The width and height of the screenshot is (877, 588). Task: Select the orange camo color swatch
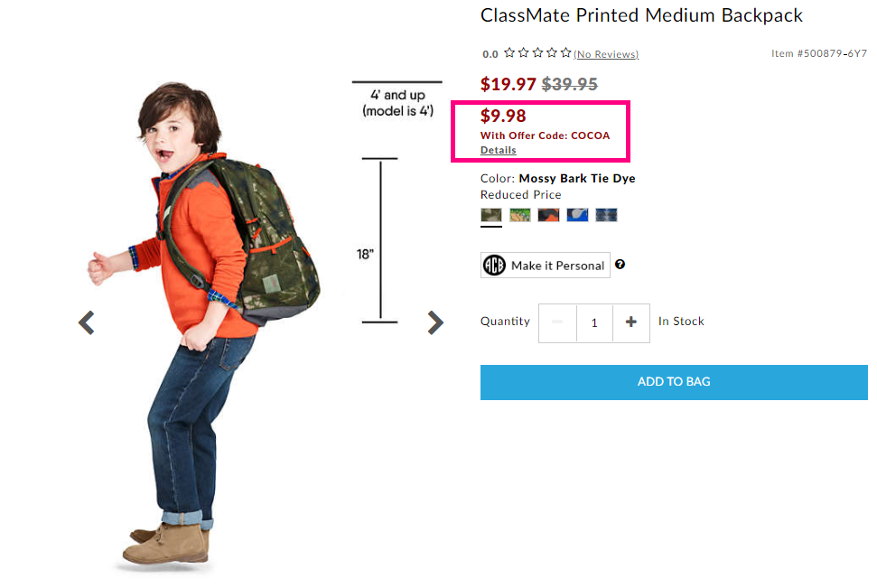[548, 215]
